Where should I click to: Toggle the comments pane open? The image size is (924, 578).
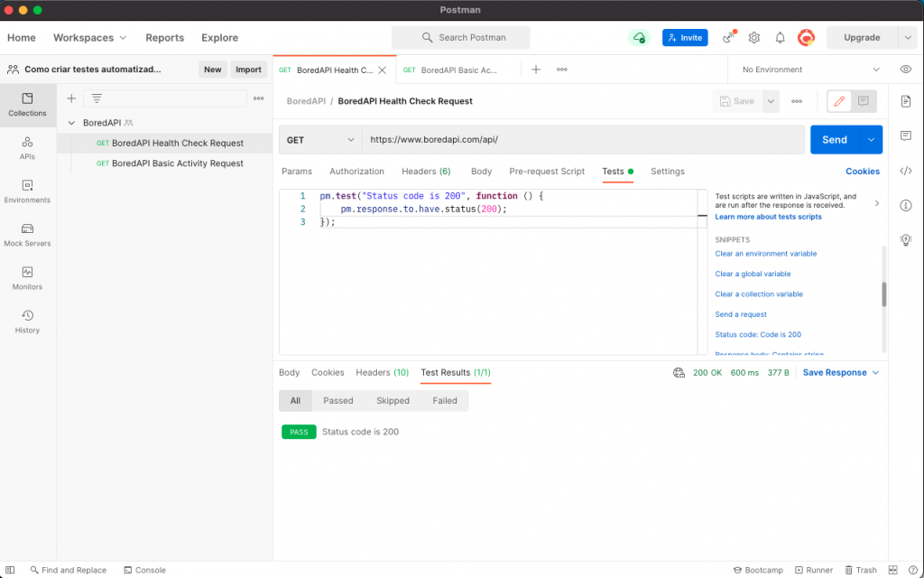point(906,135)
